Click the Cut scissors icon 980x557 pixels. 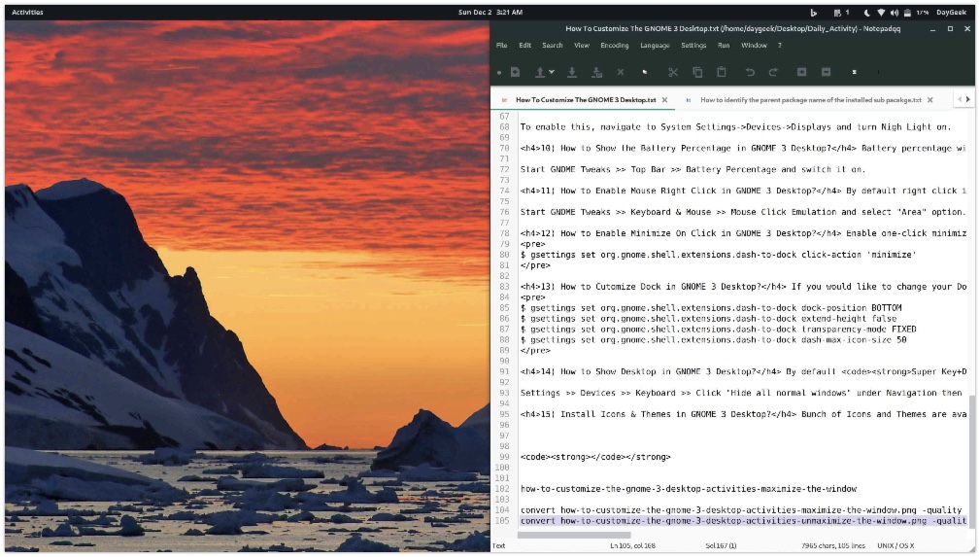point(672,72)
